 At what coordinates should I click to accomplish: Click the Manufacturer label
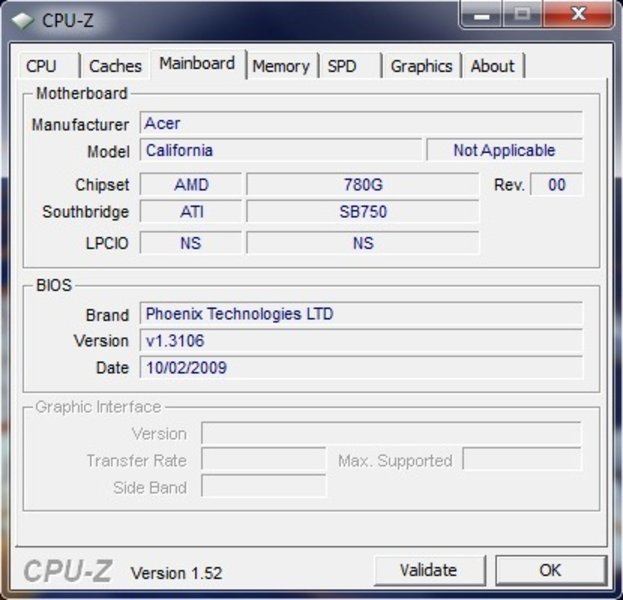coord(80,124)
